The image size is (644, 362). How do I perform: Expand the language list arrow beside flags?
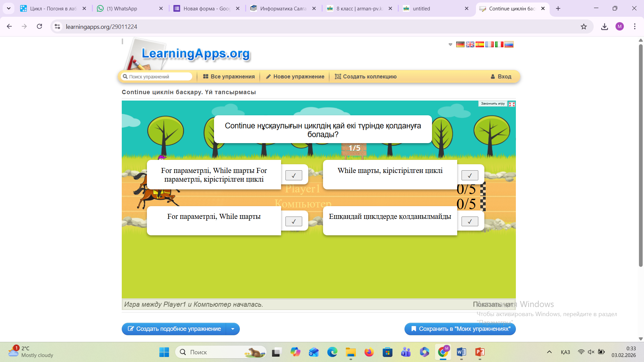(x=450, y=45)
